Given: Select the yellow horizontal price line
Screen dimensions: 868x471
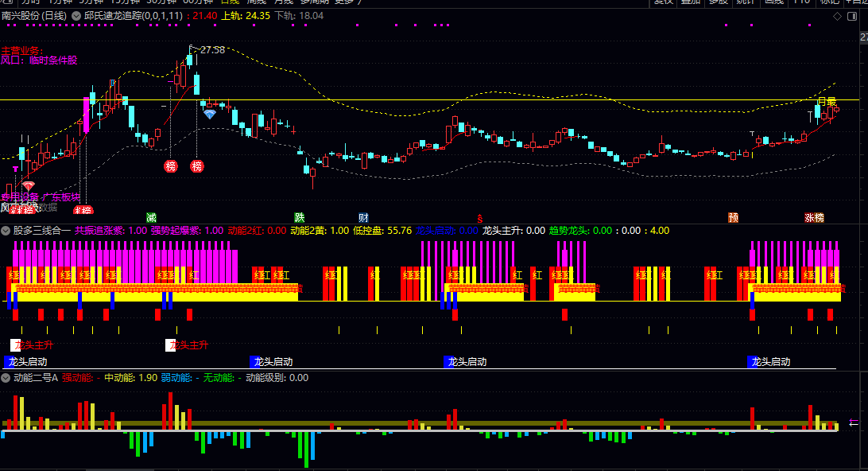Looking at the screenshot, I should [x=429, y=99].
